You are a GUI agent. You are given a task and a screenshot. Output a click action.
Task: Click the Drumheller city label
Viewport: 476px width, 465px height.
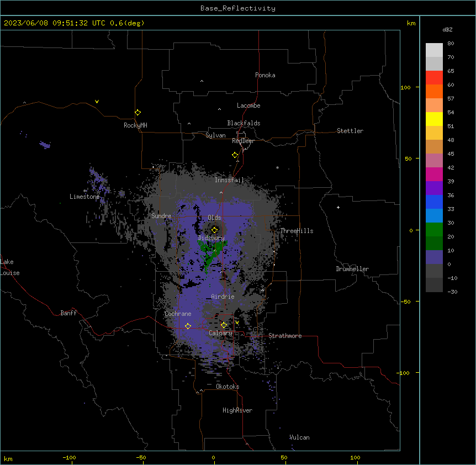point(352,269)
